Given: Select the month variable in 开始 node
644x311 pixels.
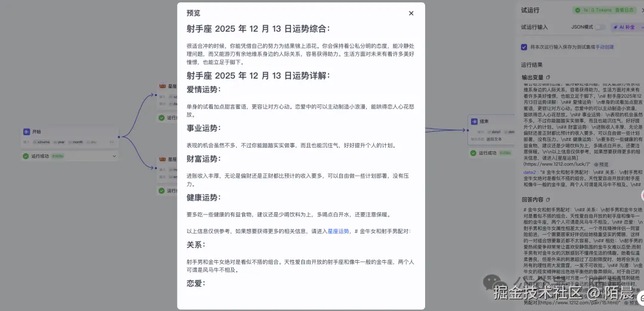Looking at the screenshot, I should pos(76,142).
